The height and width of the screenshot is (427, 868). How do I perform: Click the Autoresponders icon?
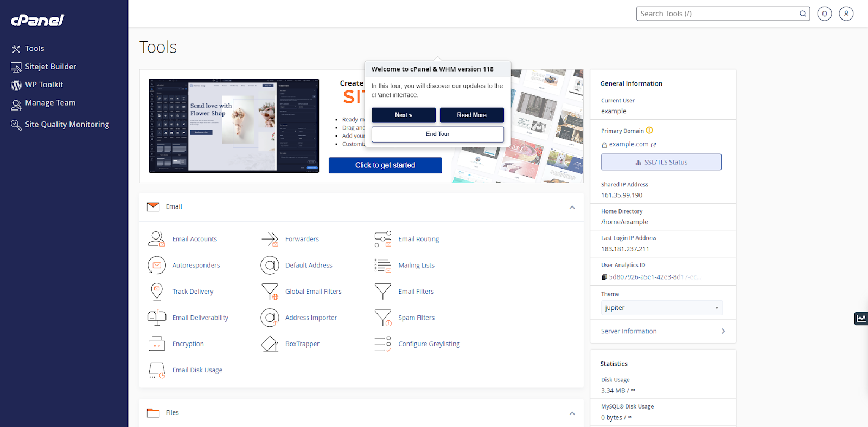point(157,265)
